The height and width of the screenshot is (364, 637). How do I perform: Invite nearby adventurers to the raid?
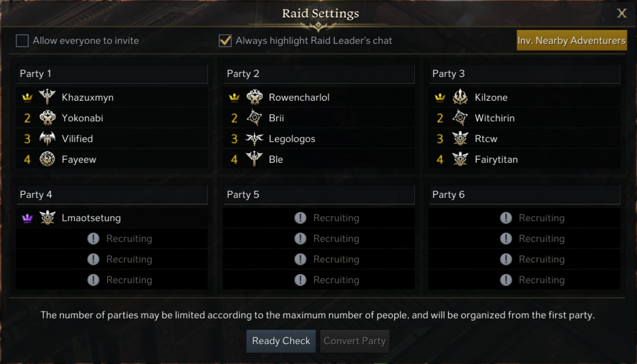pos(571,40)
